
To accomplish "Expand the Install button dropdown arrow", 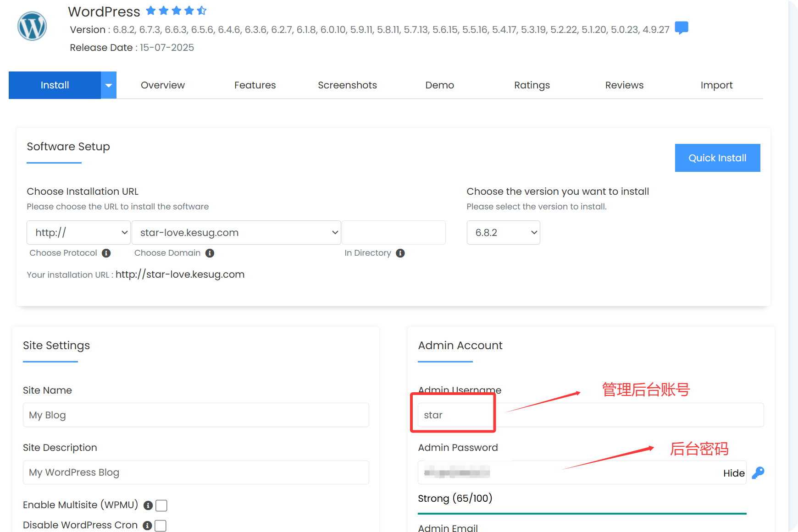I will (x=109, y=85).
